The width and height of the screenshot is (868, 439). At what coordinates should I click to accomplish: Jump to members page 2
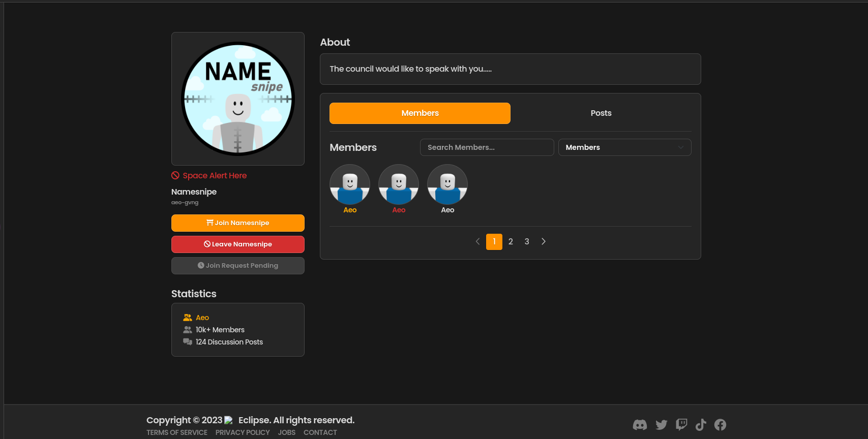tap(511, 241)
